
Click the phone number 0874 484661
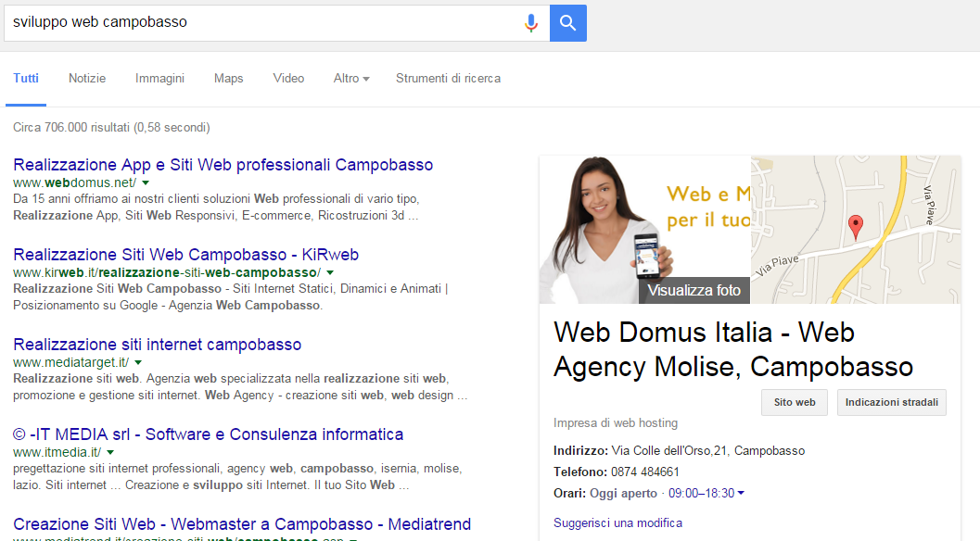coord(645,472)
